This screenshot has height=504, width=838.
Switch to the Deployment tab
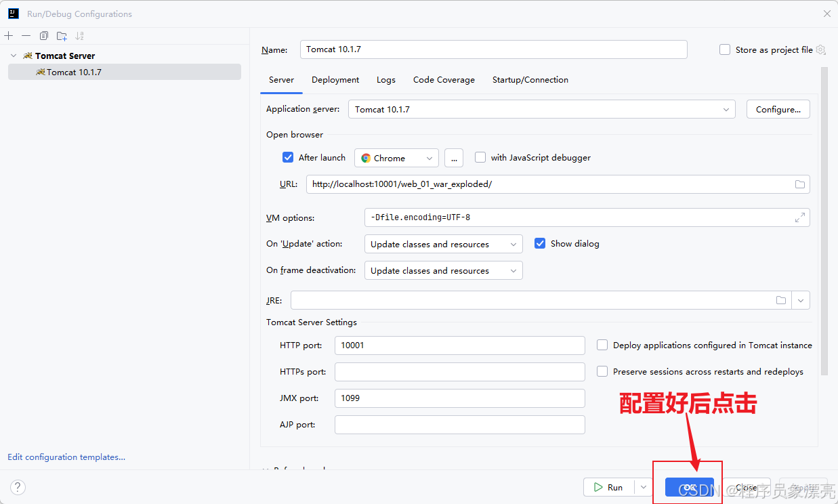point(335,79)
